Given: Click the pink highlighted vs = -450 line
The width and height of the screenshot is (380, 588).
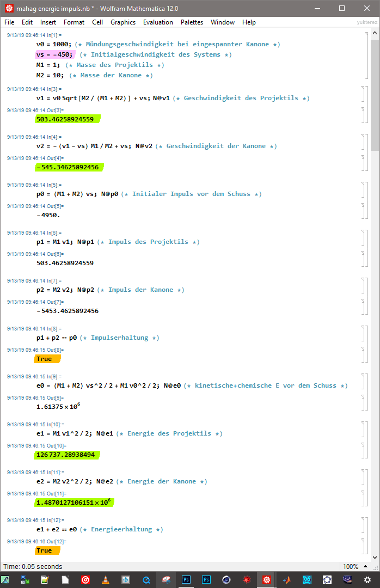Looking at the screenshot, I should [54, 54].
